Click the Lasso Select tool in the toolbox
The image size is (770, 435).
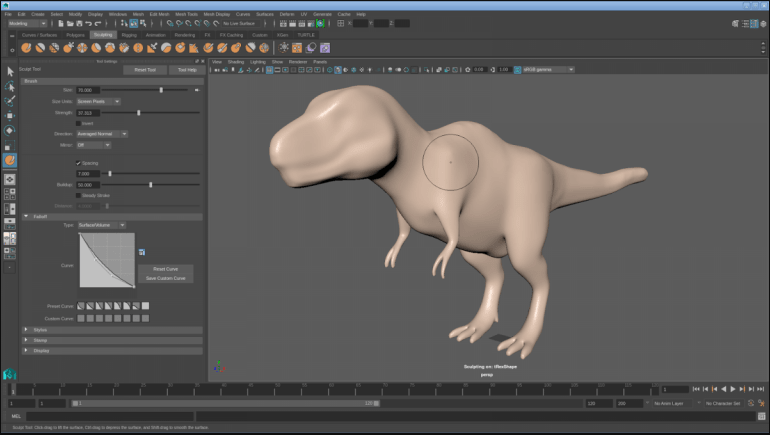pos(10,87)
